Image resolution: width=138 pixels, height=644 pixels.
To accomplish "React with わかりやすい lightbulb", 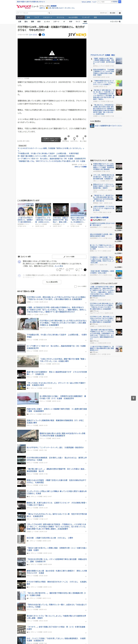I will pos(74,139).
